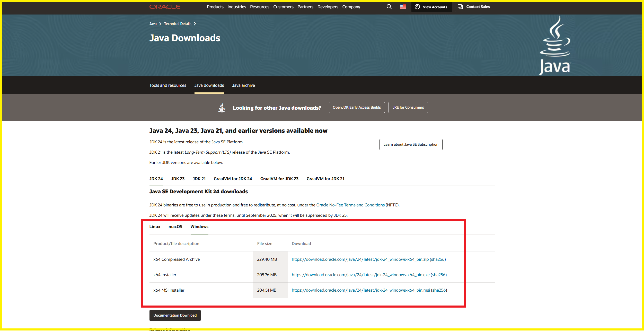The width and height of the screenshot is (644, 331).
Task: Download the windows-x64_bin.zip archive link
Action: [x=360, y=259]
